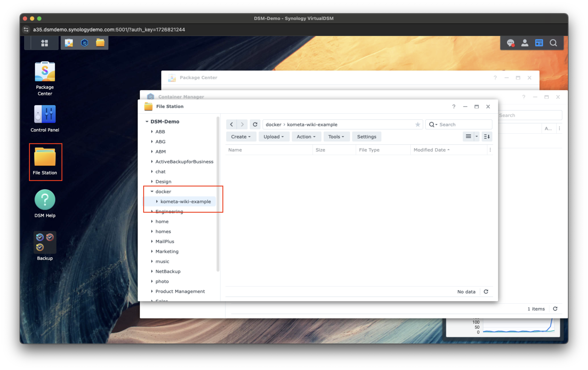Add current folder to favorites star
Screen dimensions: 588x370
tap(418, 124)
